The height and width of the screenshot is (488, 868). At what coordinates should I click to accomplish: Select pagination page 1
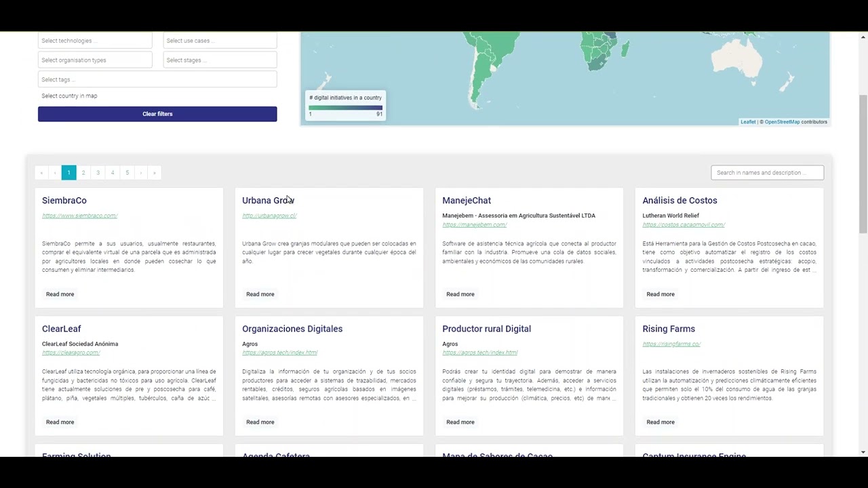coord(68,173)
